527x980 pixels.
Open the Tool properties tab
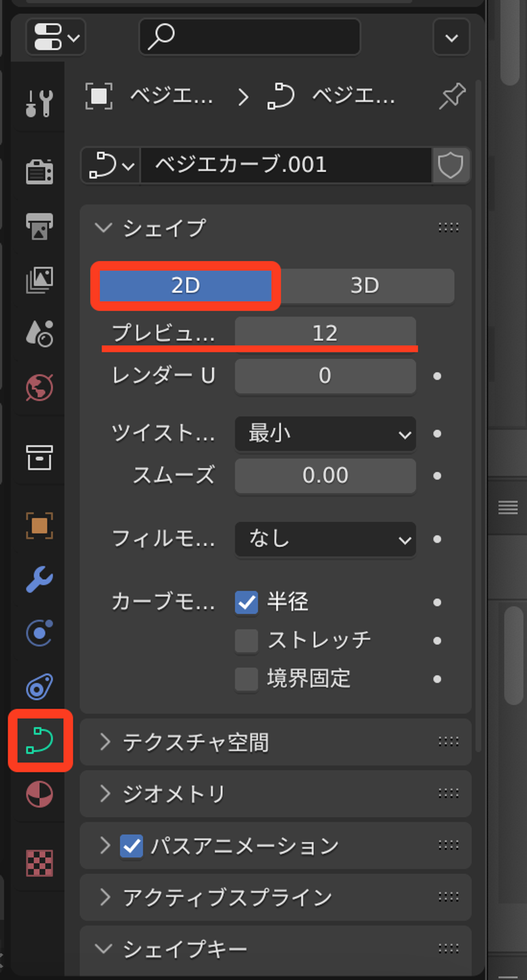click(39, 103)
